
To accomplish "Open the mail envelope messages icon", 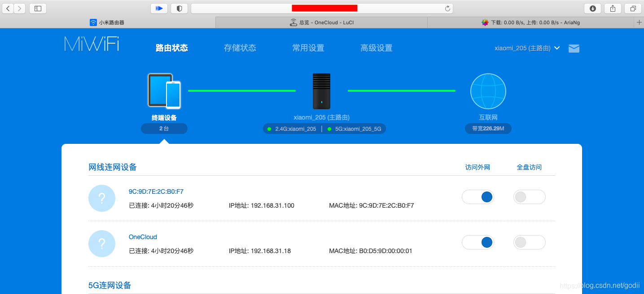I will [x=574, y=49].
